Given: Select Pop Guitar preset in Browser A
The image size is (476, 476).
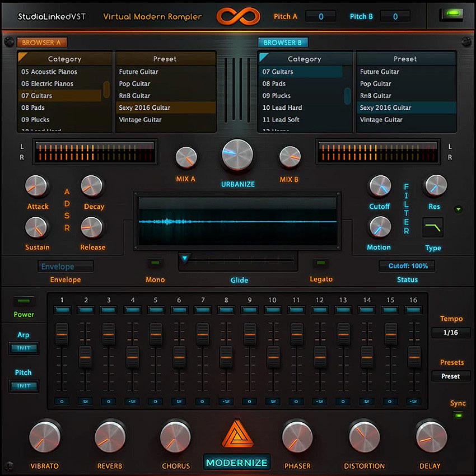Looking at the screenshot, I should [134, 84].
